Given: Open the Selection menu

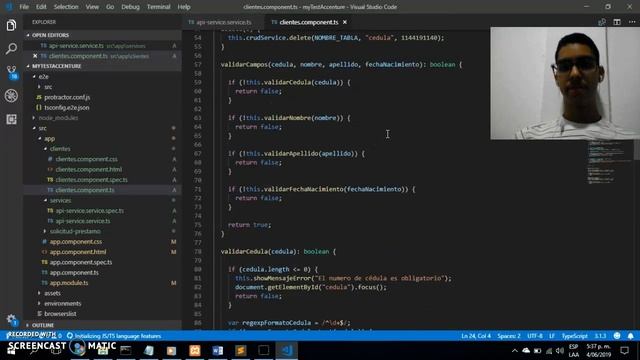Looking at the screenshot, I should (x=66, y=7).
